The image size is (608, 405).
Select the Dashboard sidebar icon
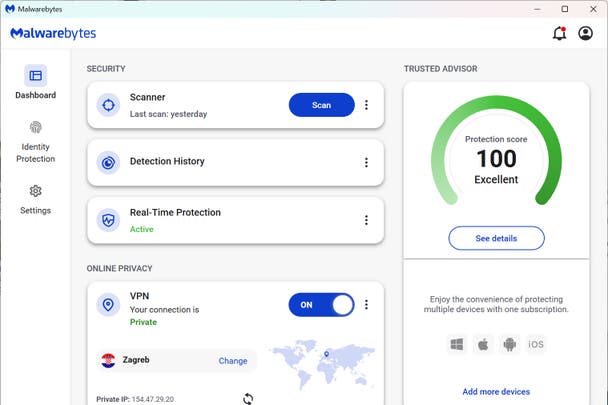click(x=36, y=75)
